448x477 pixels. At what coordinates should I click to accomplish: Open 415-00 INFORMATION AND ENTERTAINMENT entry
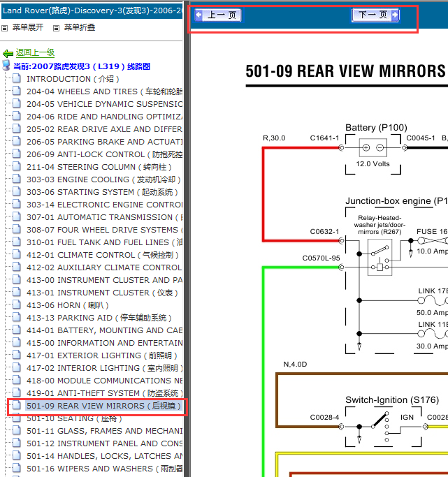(104, 343)
